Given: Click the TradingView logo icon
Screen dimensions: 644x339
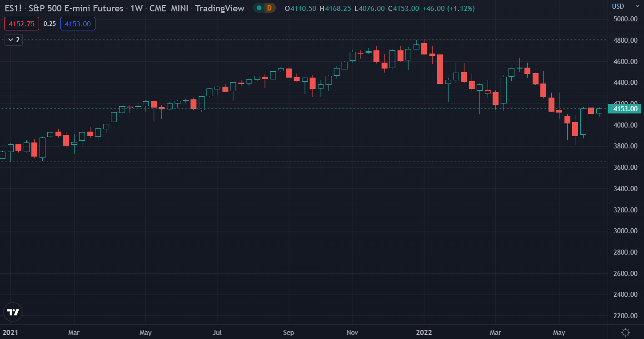Looking at the screenshot, I should (13, 312).
